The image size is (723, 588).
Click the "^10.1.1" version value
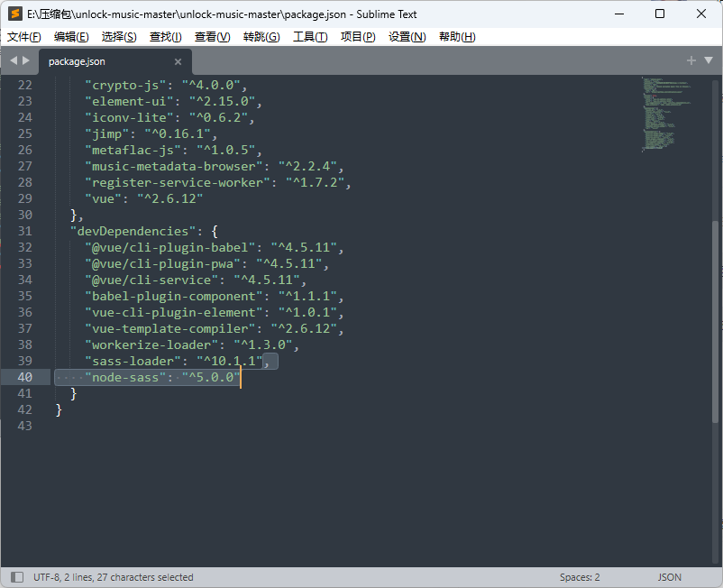click(x=230, y=361)
